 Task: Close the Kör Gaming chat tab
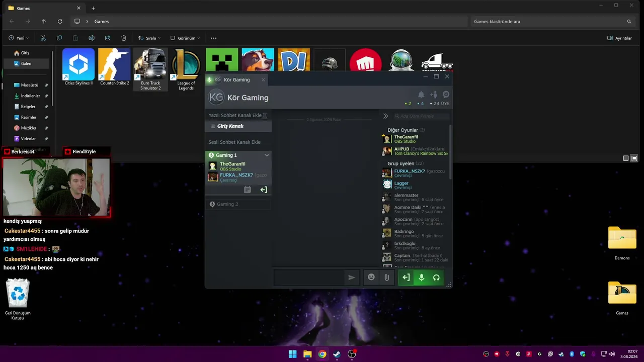point(263,80)
